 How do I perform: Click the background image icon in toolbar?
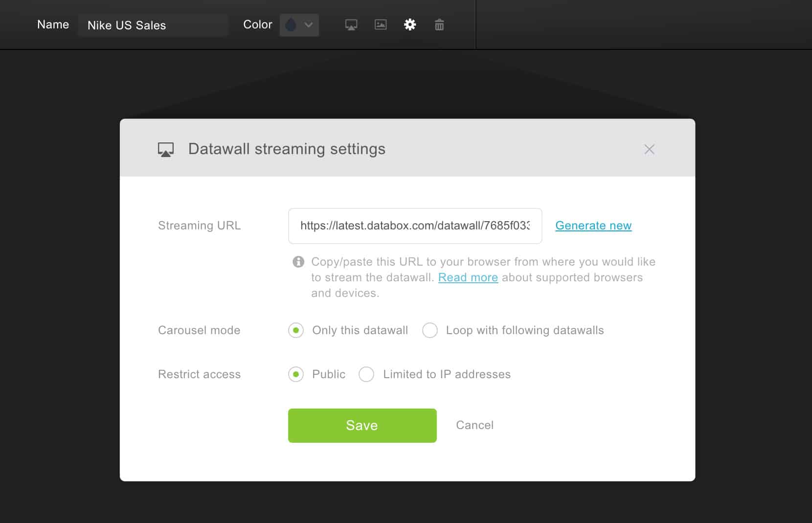381,25
